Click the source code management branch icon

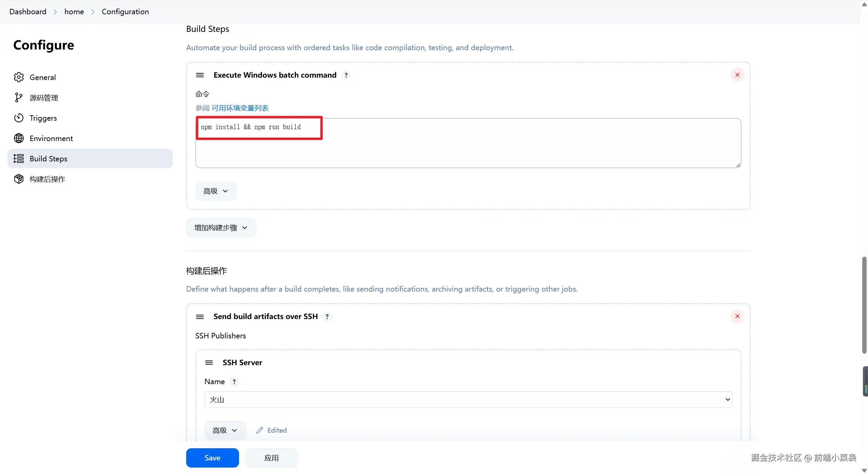coord(19,98)
